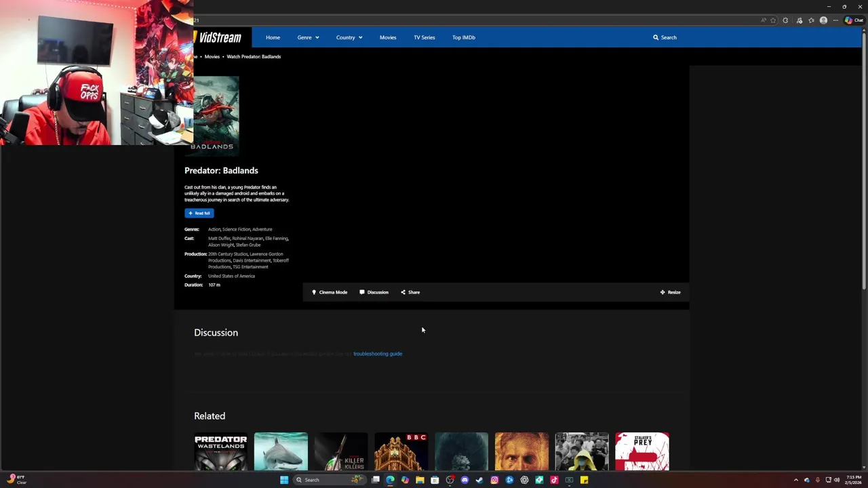Go to the Movies section

[388, 37]
